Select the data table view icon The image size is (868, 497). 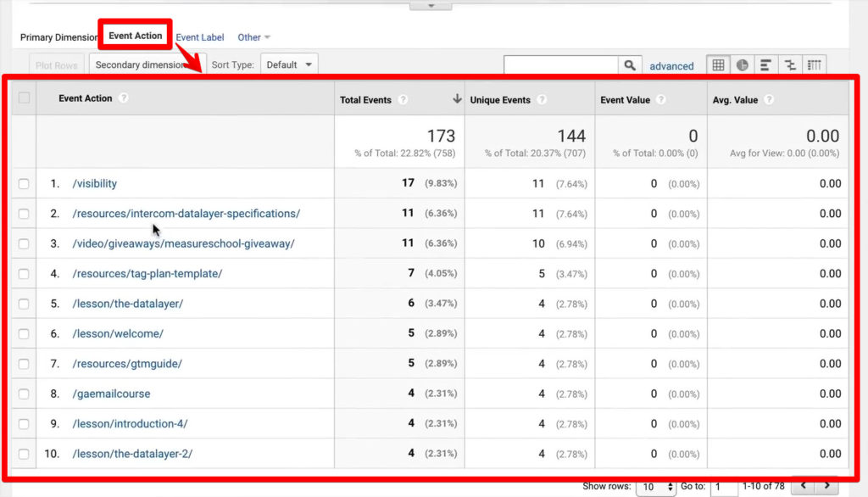pyautogui.click(x=718, y=64)
